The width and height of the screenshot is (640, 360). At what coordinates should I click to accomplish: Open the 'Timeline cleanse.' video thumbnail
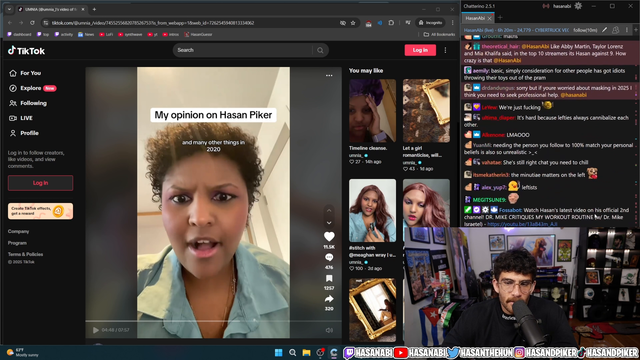372,111
